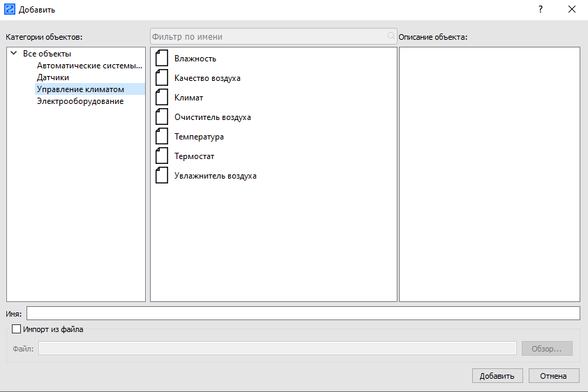Click the Отмена button
The image size is (588, 392).
tap(554, 376)
